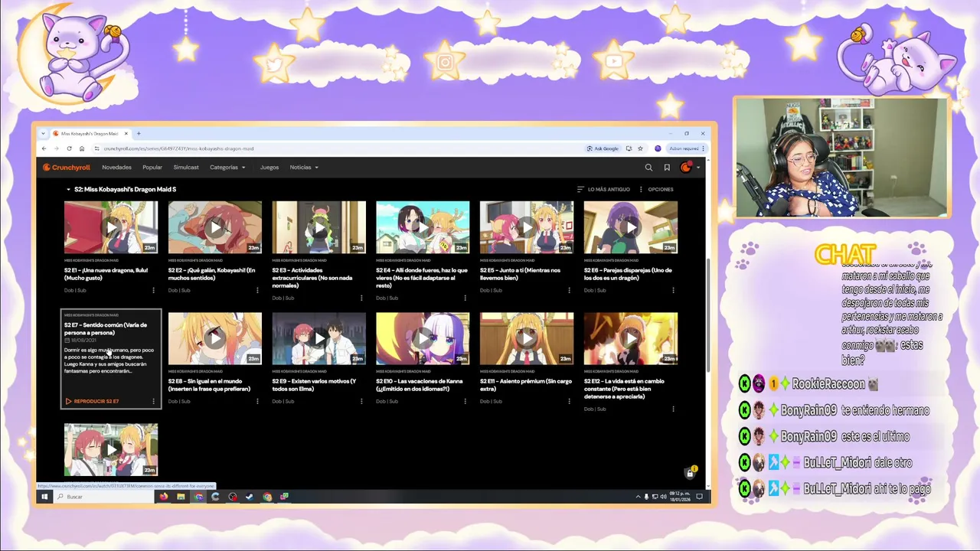Open Chrome three-dot menu

(704, 148)
